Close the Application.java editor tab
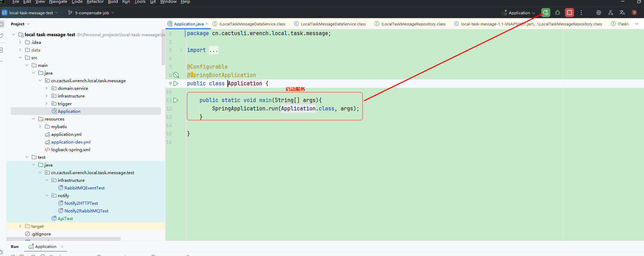This screenshot has width=644, height=256. point(207,24)
